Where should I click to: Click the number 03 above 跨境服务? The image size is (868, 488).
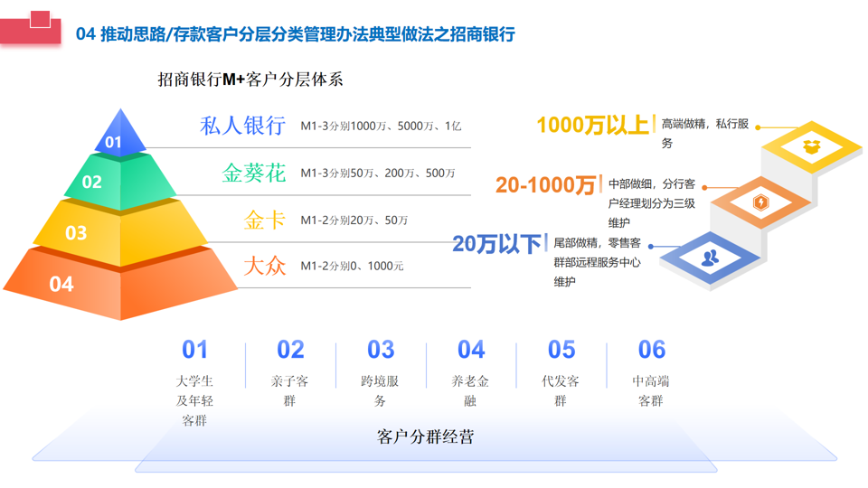tap(381, 350)
